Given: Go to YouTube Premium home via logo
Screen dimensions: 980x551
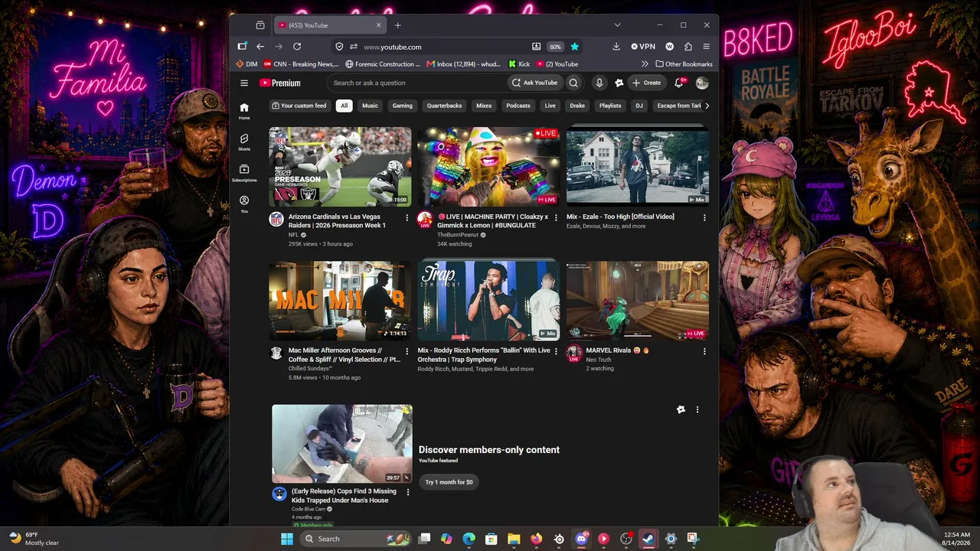Looking at the screenshot, I should 279,83.
